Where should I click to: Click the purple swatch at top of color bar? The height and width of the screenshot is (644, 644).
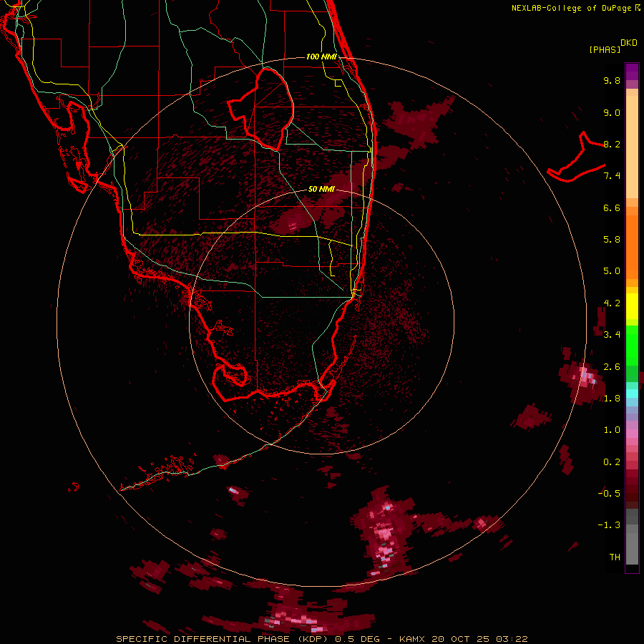click(x=632, y=72)
